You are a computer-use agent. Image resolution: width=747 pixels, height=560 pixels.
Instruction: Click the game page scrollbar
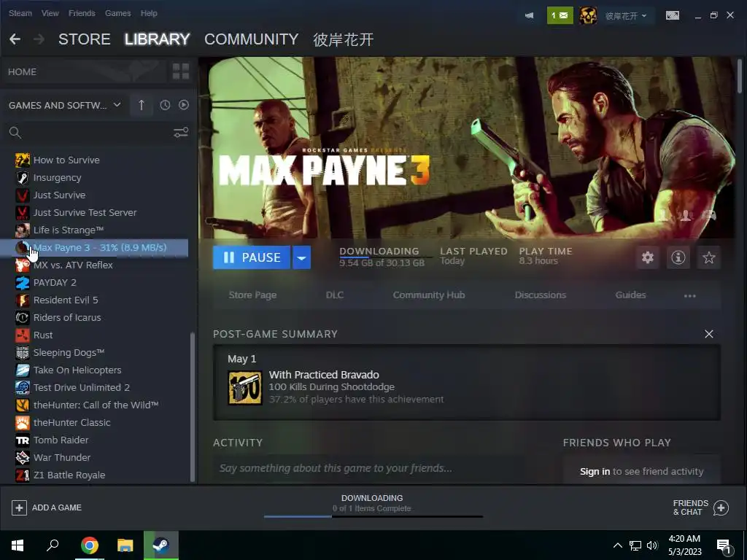click(739, 76)
